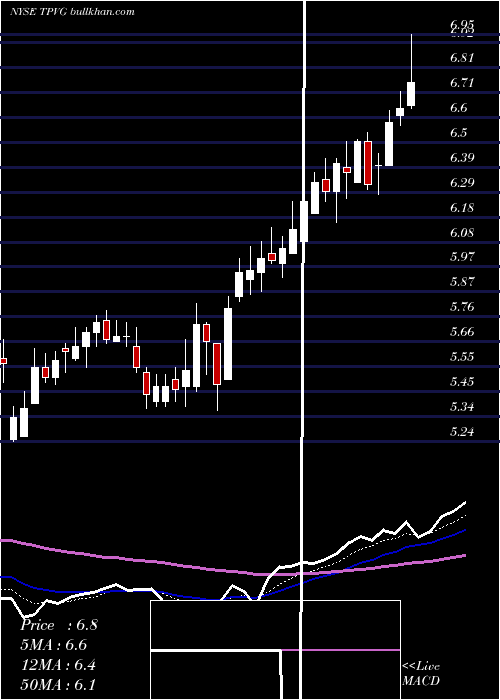
Task: Click the large red candle near 6.39
Action: coord(368,163)
